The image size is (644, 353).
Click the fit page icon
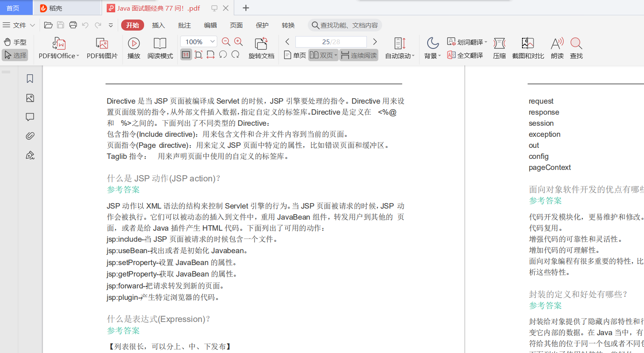199,55
